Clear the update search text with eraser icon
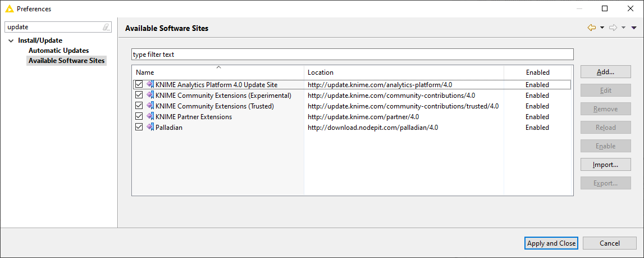 [x=106, y=27]
